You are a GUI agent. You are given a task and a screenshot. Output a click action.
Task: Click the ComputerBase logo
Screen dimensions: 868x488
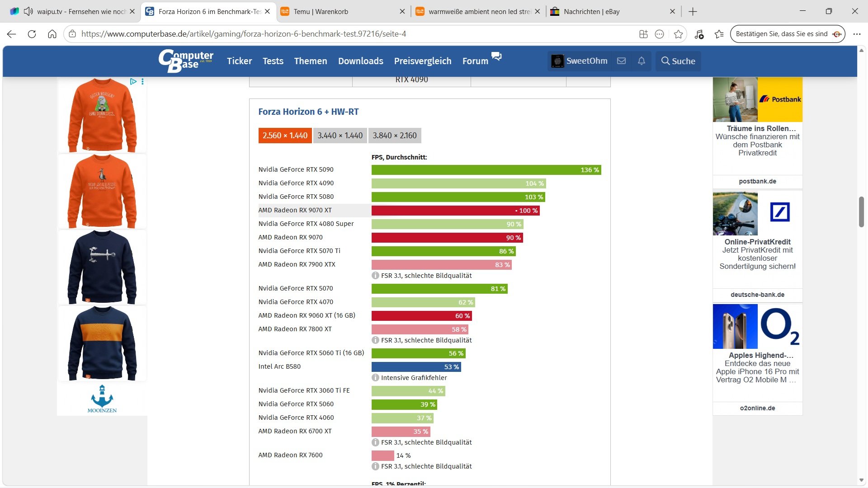[186, 61]
